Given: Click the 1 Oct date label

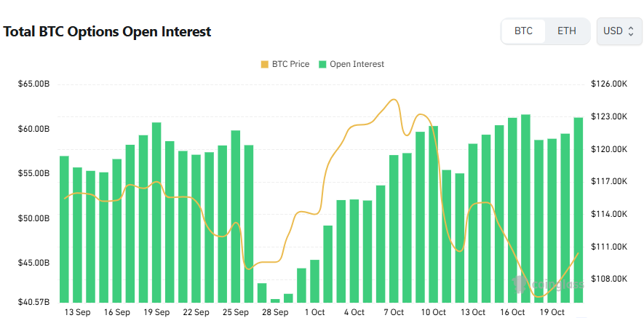Looking at the screenshot, I should pos(314,312).
